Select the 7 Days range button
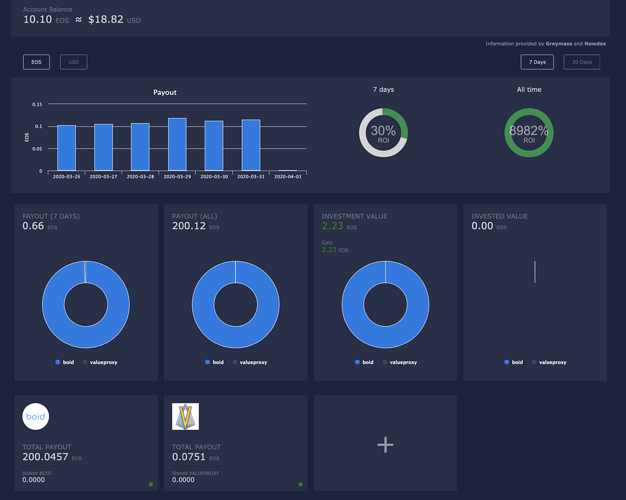 pyautogui.click(x=537, y=62)
